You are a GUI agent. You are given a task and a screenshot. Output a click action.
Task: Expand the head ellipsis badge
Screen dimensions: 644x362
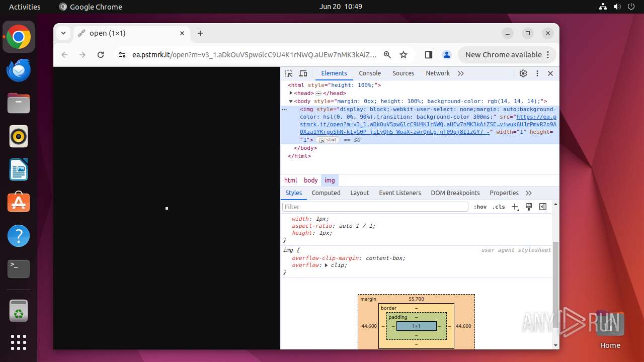tap(318, 94)
